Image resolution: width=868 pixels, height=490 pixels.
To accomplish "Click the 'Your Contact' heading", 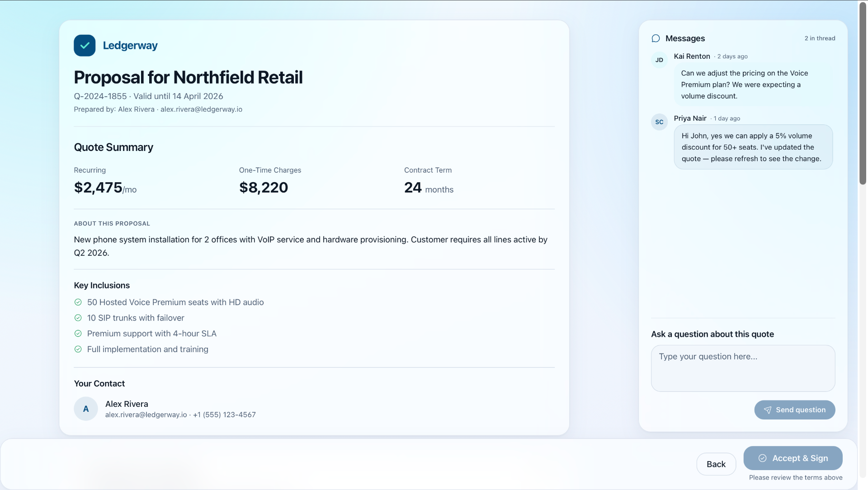I will [x=99, y=383].
